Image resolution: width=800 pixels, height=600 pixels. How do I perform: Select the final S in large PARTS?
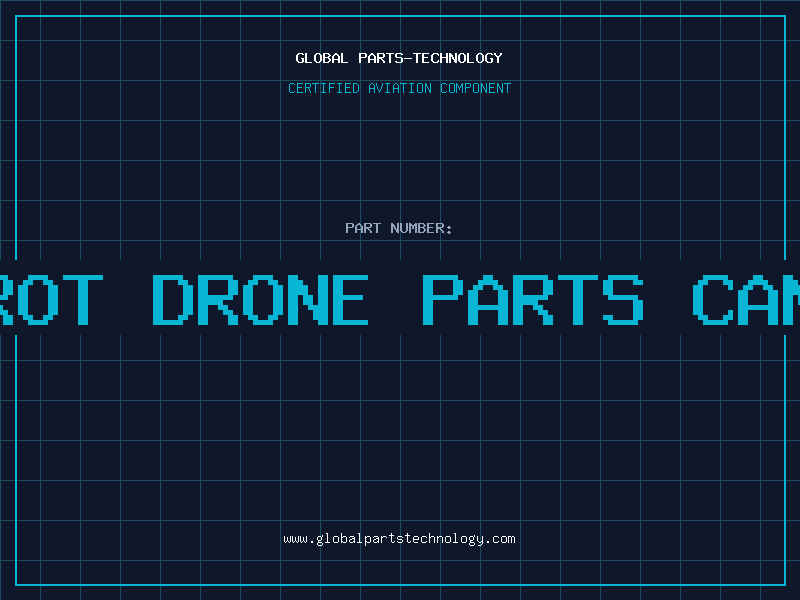(623, 299)
